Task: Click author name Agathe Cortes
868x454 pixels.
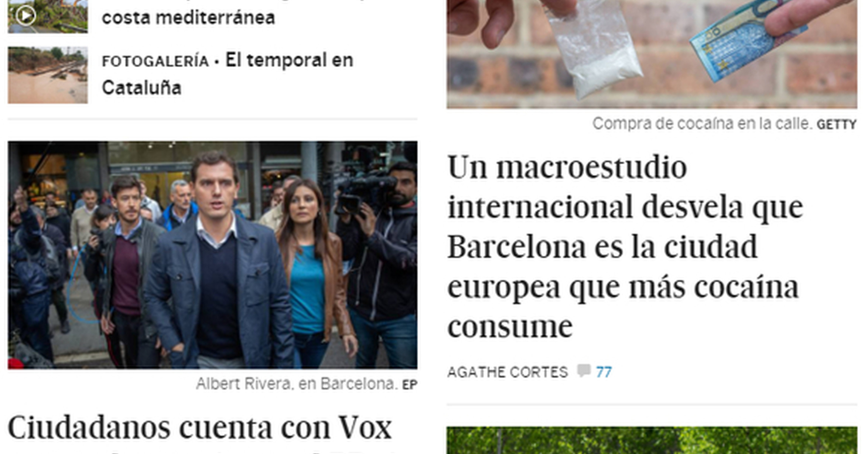Action: point(508,372)
